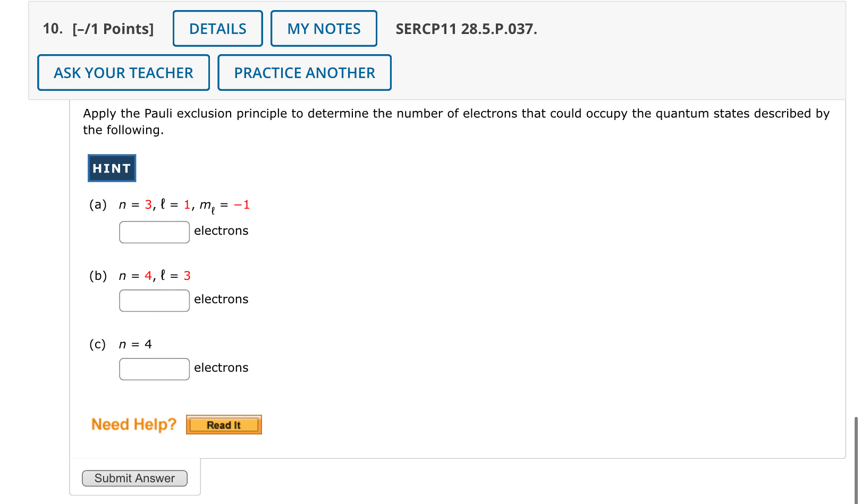Click the part (c) n = 4 expression
Image resolution: width=861 pixels, height=504 pixels.
(135, 344)
